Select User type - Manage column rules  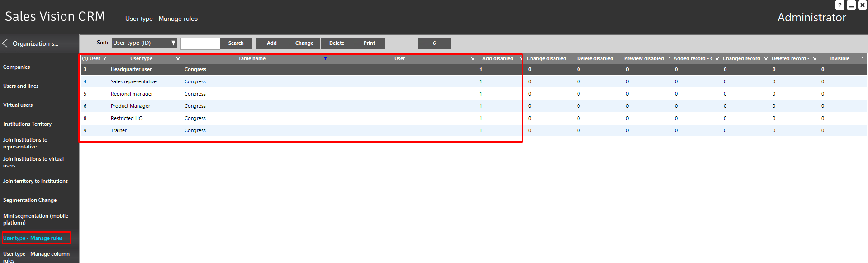pyautogui.click(x=36, y=257)
